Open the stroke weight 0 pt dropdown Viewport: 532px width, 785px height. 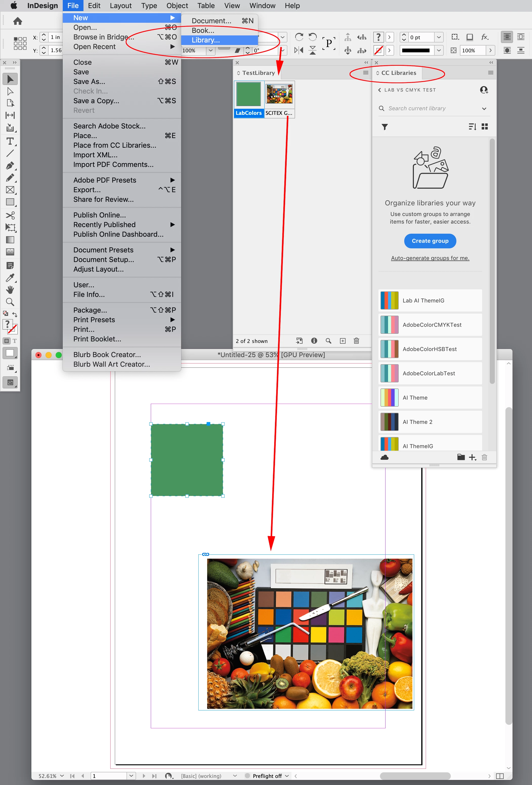(x=438, y=37)
